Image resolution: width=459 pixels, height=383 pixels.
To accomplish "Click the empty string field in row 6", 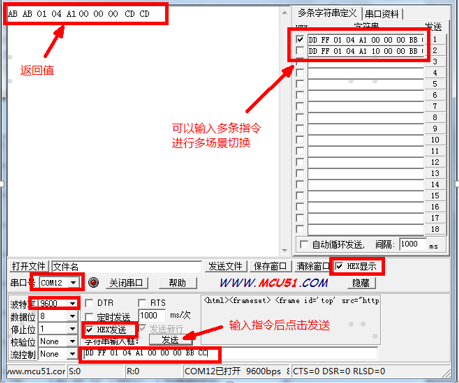I will (366, 95).
